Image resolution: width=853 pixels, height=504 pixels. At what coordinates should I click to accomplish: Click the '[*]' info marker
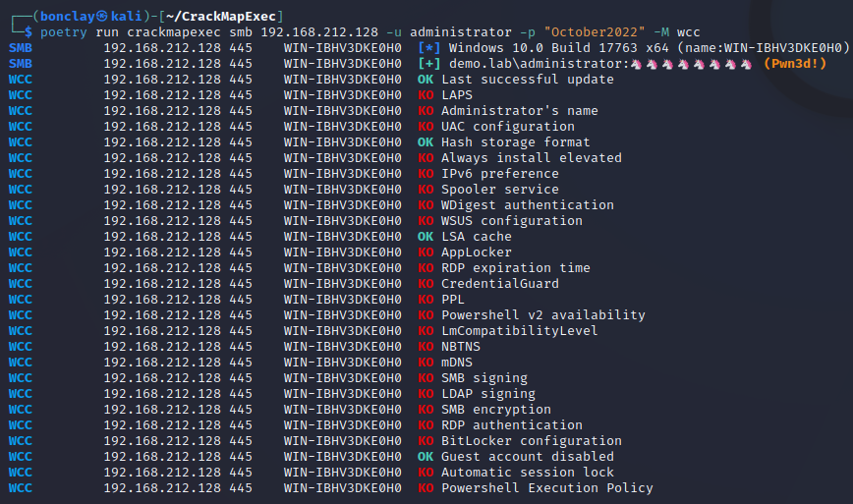429,48
